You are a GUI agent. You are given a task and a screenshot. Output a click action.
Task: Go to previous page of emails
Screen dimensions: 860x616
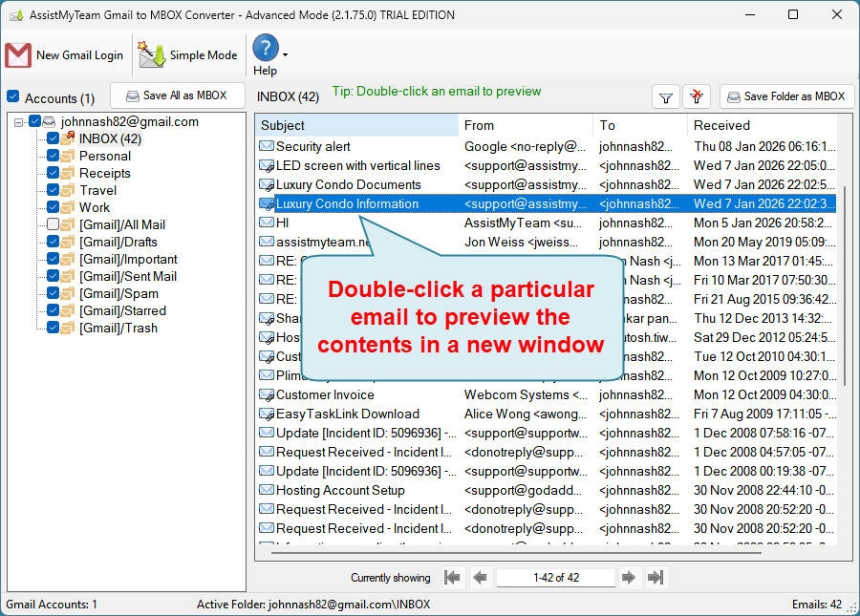pyautogui.click(x=480, y=577)
